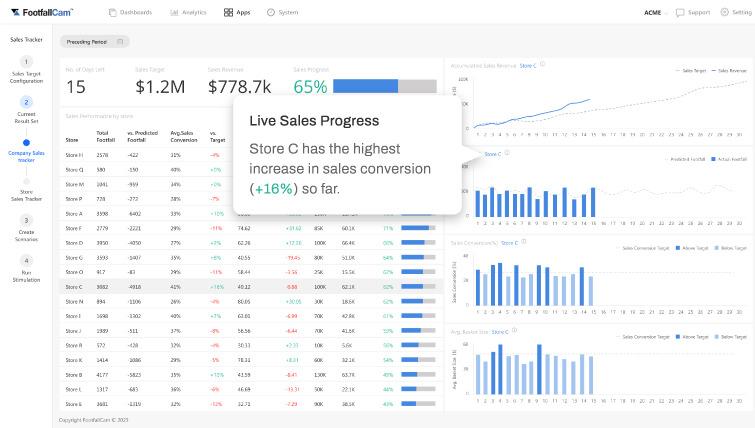Click the Sales Revenue $778.7k value

(239, 87)
